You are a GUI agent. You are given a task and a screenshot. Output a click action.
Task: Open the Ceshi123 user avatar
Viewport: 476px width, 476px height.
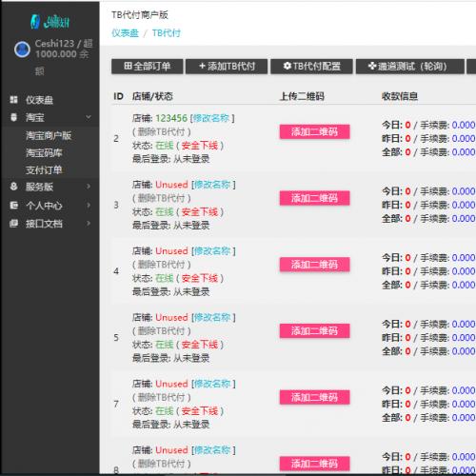(x=22, y=50)
